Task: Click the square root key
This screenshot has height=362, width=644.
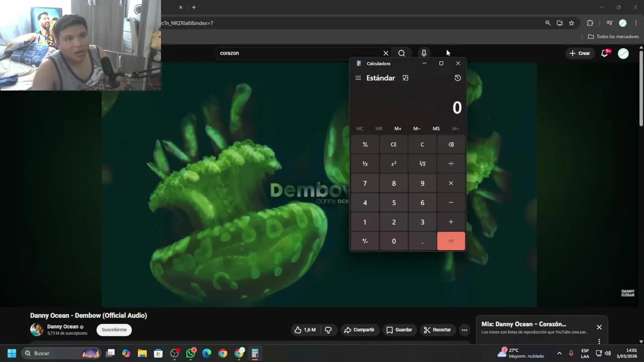Action: coord(422,164)
